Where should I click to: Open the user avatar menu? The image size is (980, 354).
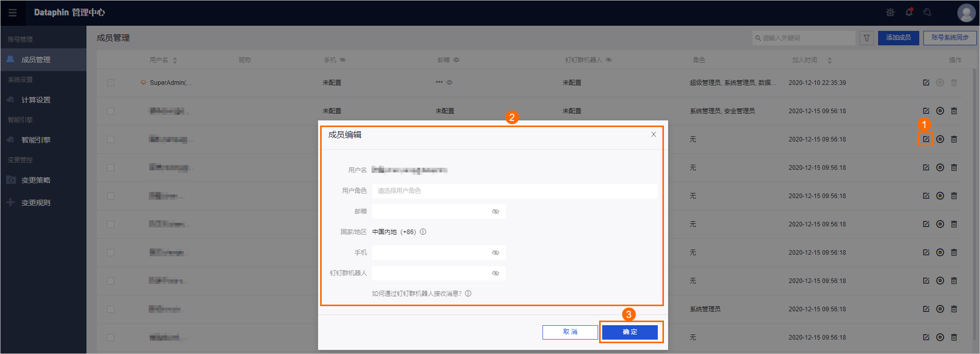tap(966, 13)
